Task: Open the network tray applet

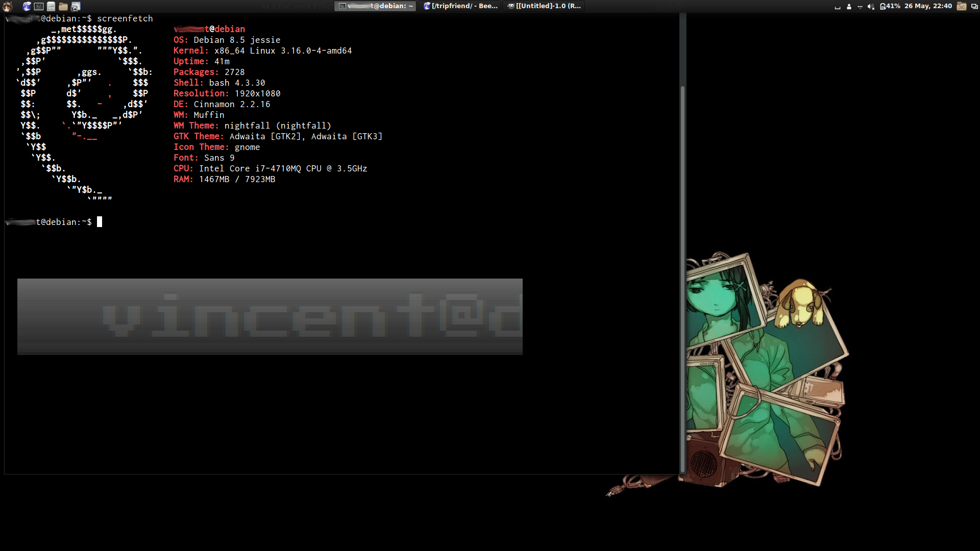Action: tap(860, 7)
